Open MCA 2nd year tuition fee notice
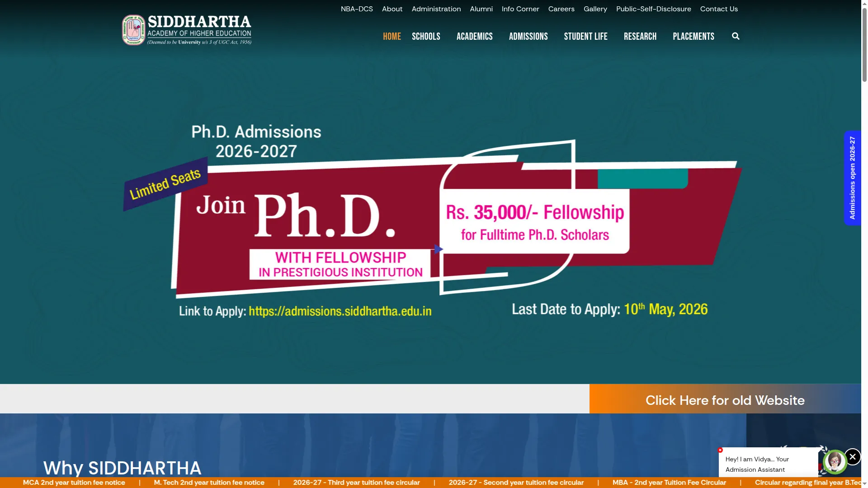This screenshot has height=488, width=868. pyautogui.click(x=74, y=483)
